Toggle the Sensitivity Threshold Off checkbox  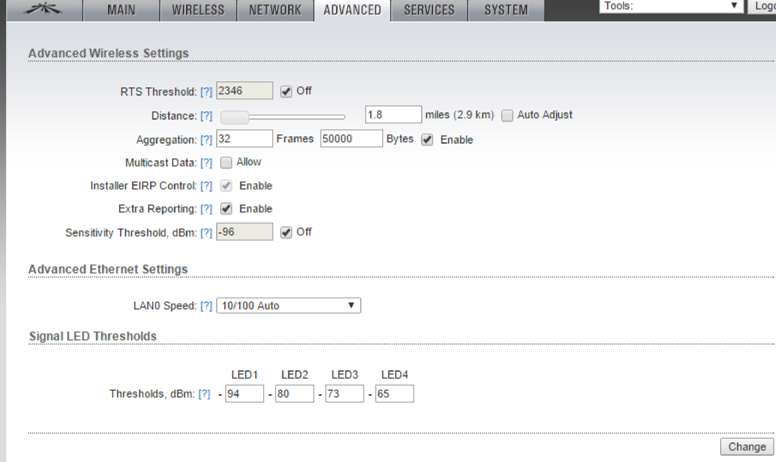click(x=286, y=232)
